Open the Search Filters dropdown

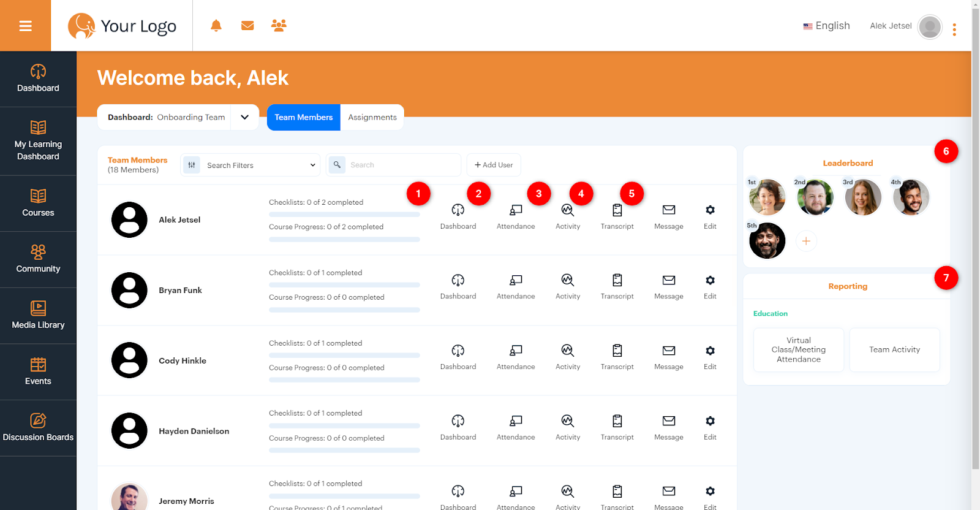251,165
